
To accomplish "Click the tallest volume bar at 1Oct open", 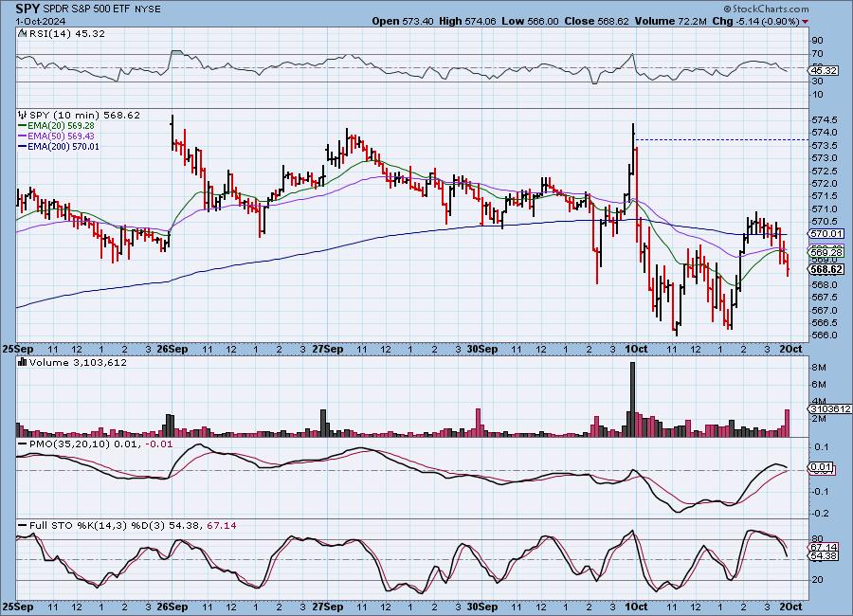I will click(x=632, y=399).
